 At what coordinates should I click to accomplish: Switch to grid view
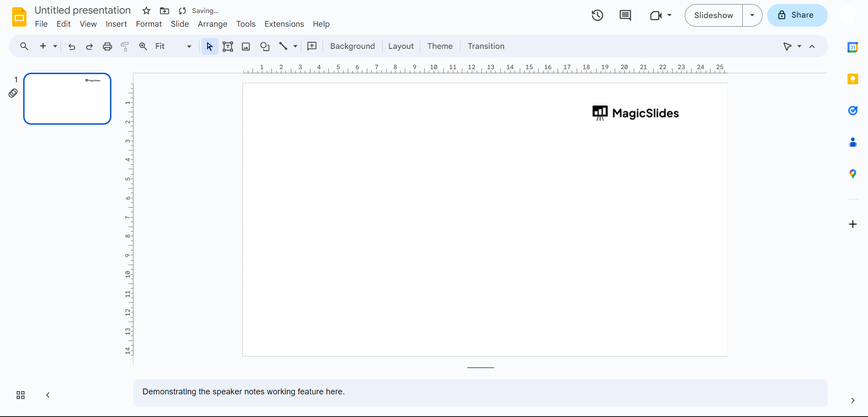click(x=20, y=395)
